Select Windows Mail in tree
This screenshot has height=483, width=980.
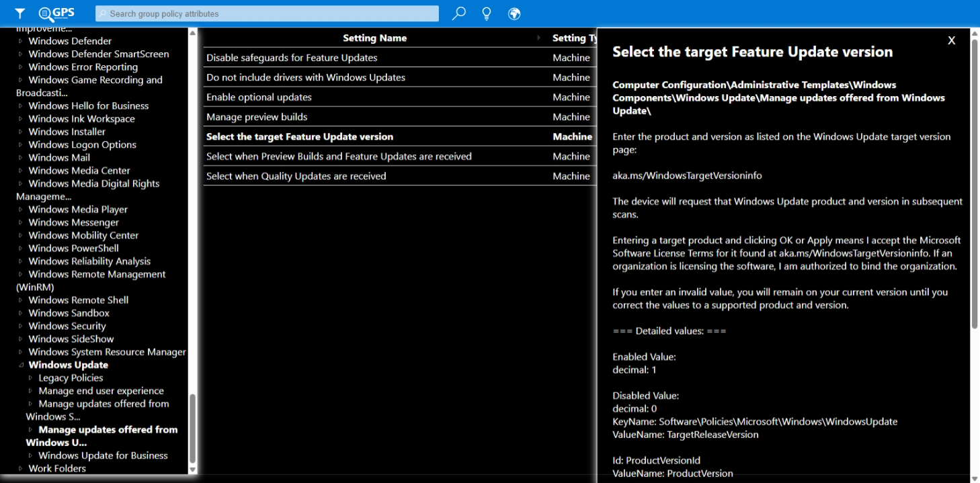pyautogui.click(x=59, y=157)
